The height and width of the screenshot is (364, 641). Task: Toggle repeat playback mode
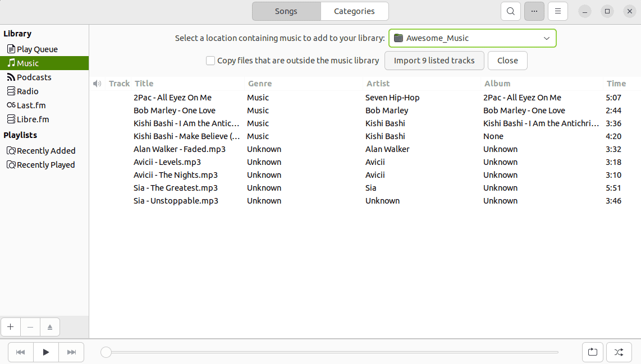tap(593, 352)
